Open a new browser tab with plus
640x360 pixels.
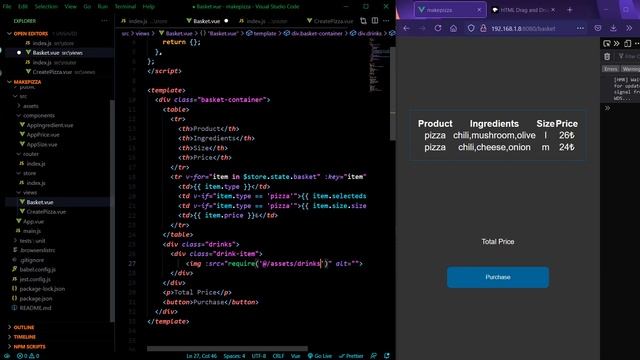point(570,10)
